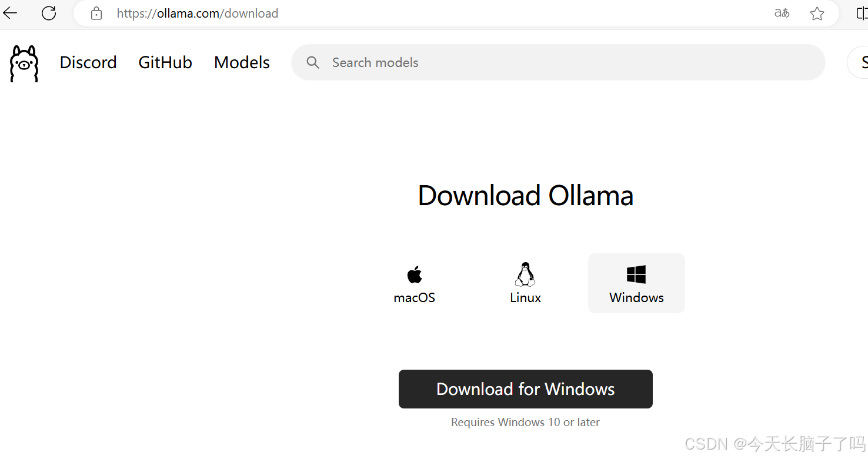868x459 pixels.
Task: Click the Requires Windows 10 or later text
Action: [x=525, y=422]
